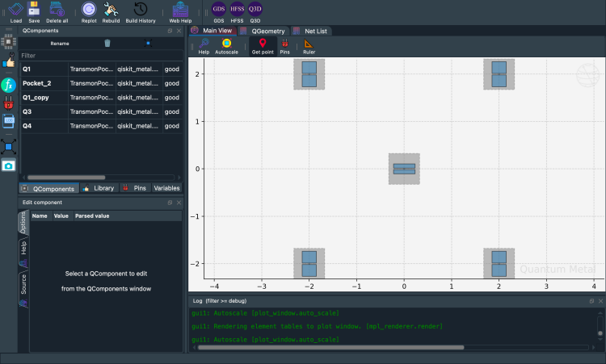Select the Q4 component row
606x364 pixels.
click(x=101, y=126)
